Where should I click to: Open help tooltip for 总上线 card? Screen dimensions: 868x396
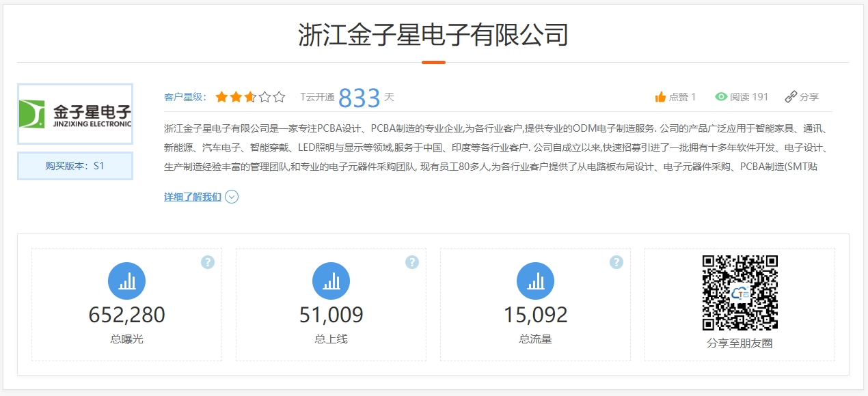point(412,262)
